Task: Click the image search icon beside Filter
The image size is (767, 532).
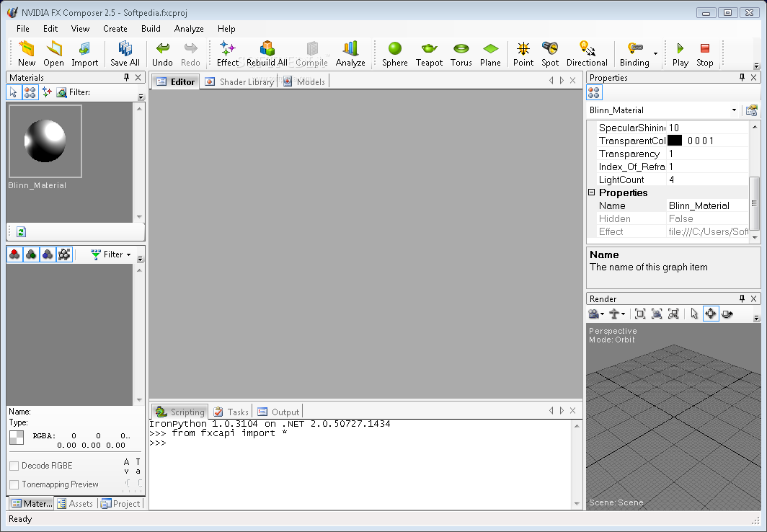Action: coord(62,92)
